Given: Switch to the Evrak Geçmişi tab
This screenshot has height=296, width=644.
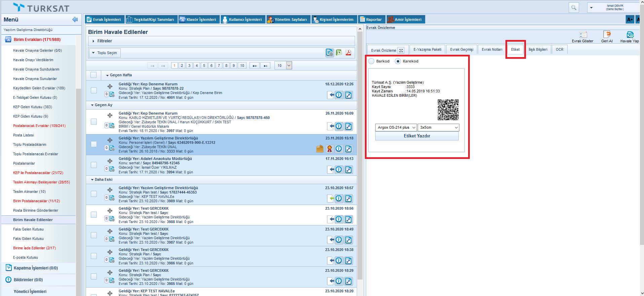Looking at the screenshot, I should pyautogui.click(x=461, y=49).
